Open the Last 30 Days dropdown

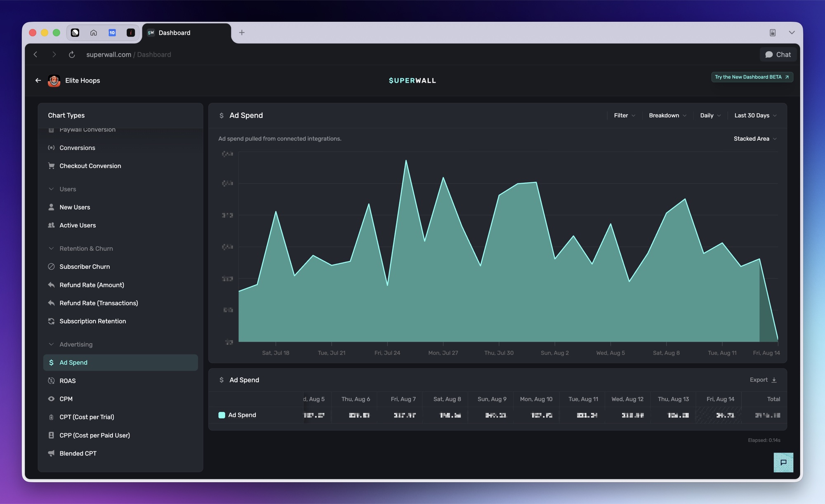click(755, 115)
